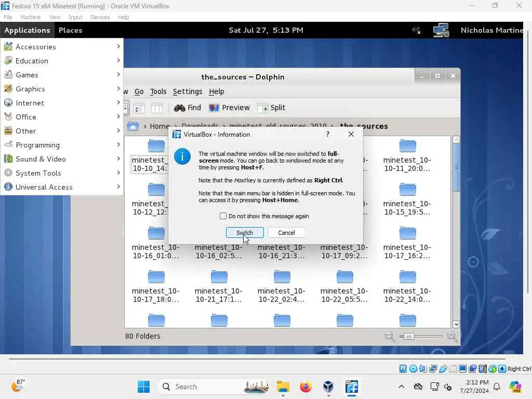Image resolution: width=532 pixels, height=399 pixels.
Task: Click the Dolphin zoom in magnifier icon
Action: click(x=452, y=336)
